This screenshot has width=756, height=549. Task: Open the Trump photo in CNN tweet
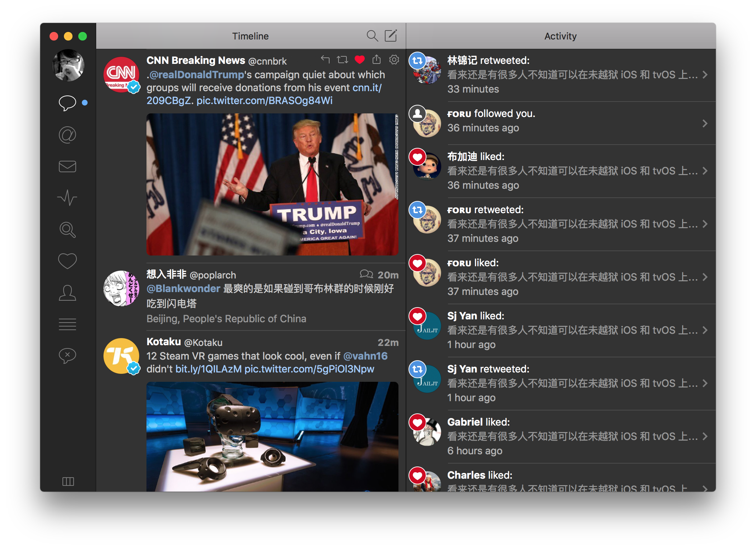pos(272,184)
